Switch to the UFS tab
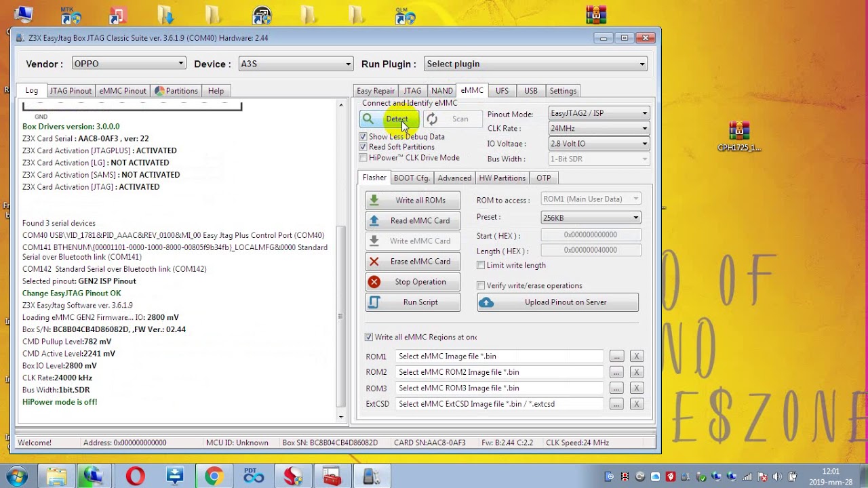This screenshot has height=488, width=868. click(x=502, y=91)
